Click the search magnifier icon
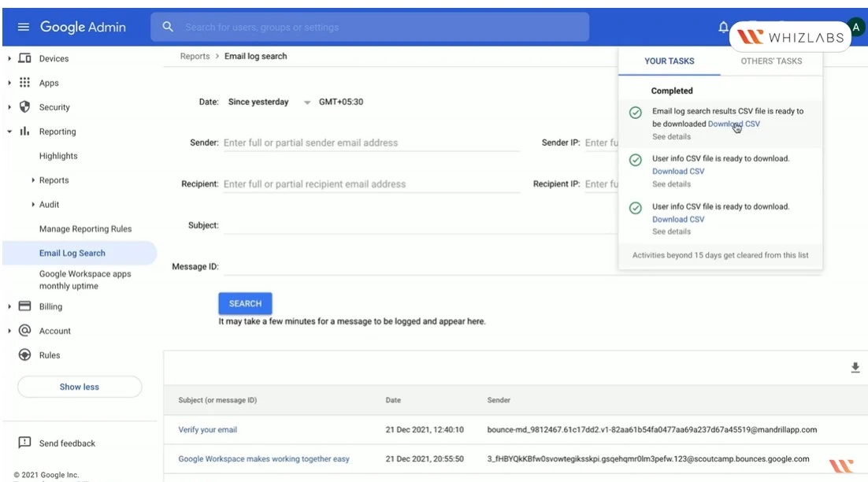The width and height of the screenshot is (868, 482). coord(168,27)
